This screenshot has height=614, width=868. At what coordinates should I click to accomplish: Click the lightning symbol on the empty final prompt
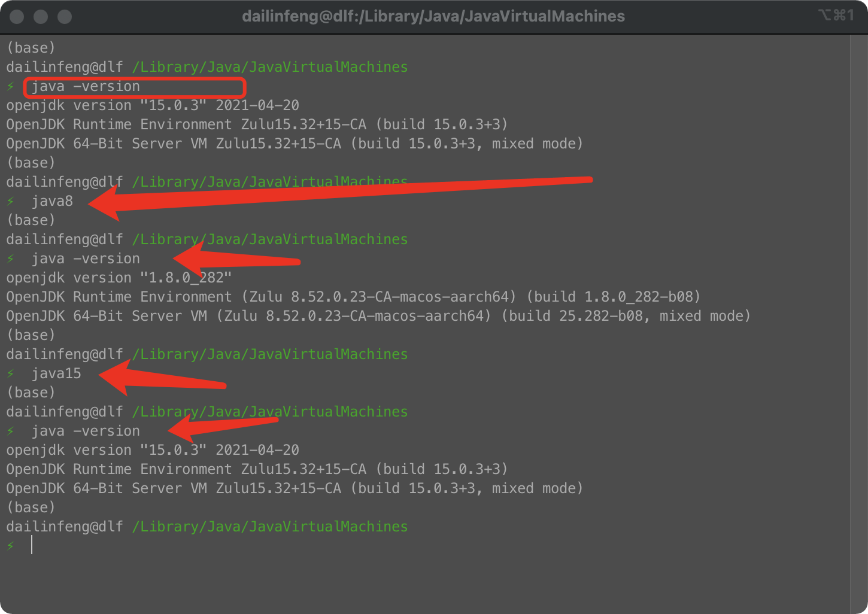coord(11,546)
